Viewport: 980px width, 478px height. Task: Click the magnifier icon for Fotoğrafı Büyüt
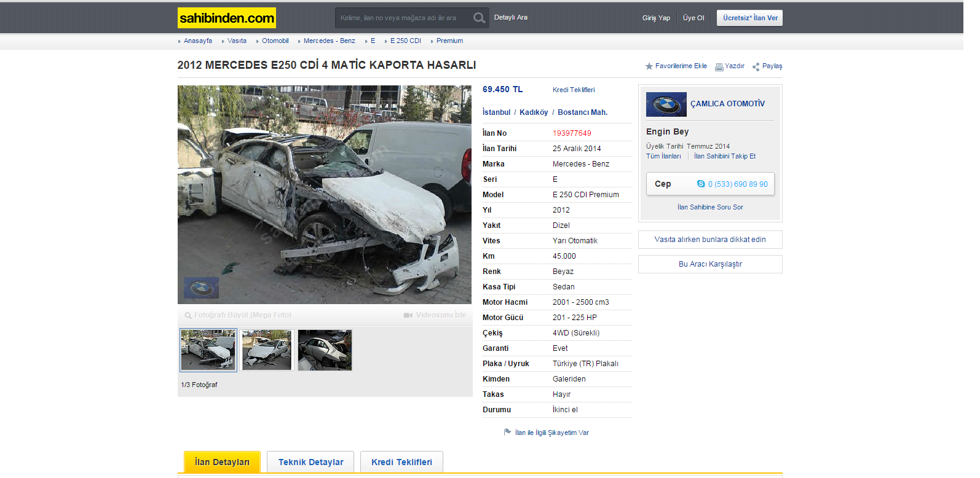(188, 316)
